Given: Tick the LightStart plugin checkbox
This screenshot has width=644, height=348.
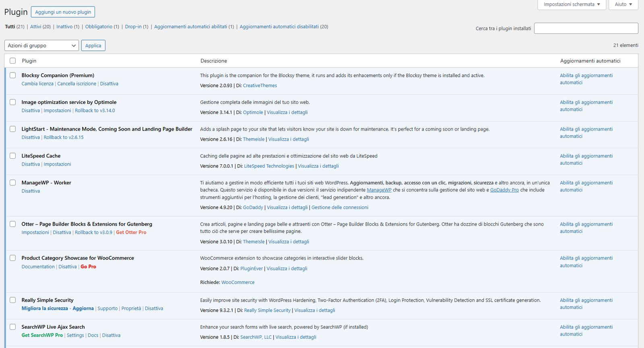Looking at the screenshot, I should tap(13, 129).
